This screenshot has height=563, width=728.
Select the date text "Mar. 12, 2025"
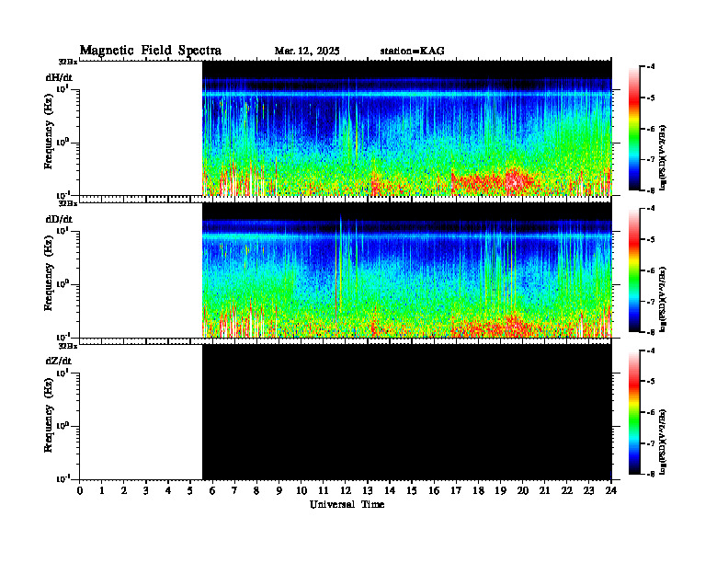307,52
